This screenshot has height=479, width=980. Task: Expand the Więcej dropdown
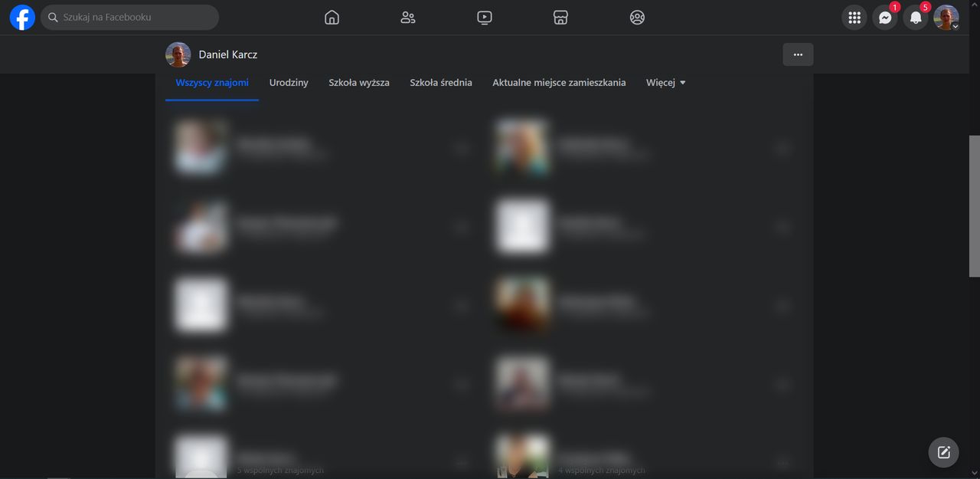pyautogui.click(x=666, y=83)
